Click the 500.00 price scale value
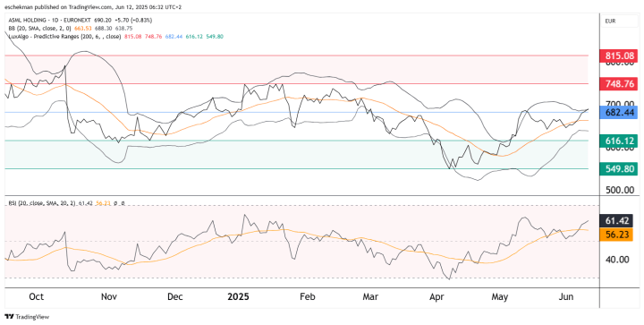The height and width of the screenshot is (325, 644). 620,190
